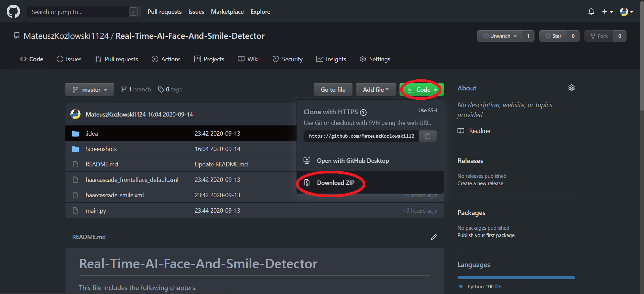The height and width of the screenshot is (294, 644).
Task: Open the Screenshots folder
Action: tap(101, 149)
